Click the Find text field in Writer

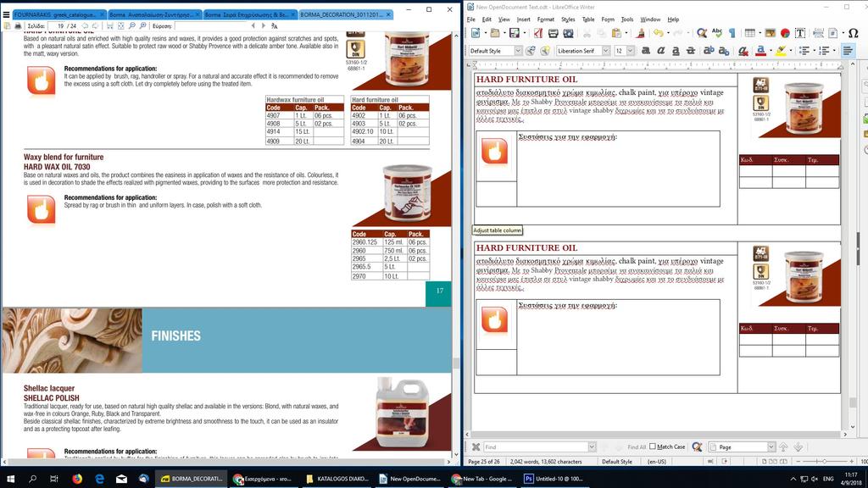(536, 446)
